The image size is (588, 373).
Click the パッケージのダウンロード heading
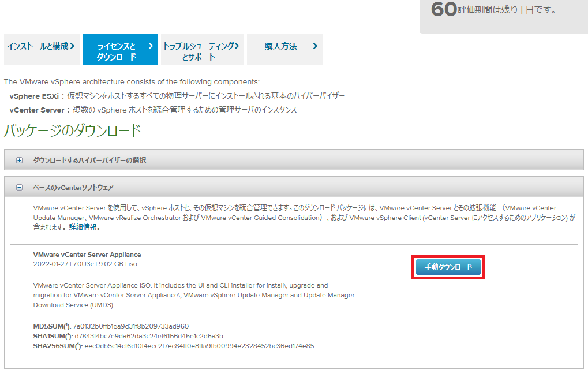click(72, 130)
